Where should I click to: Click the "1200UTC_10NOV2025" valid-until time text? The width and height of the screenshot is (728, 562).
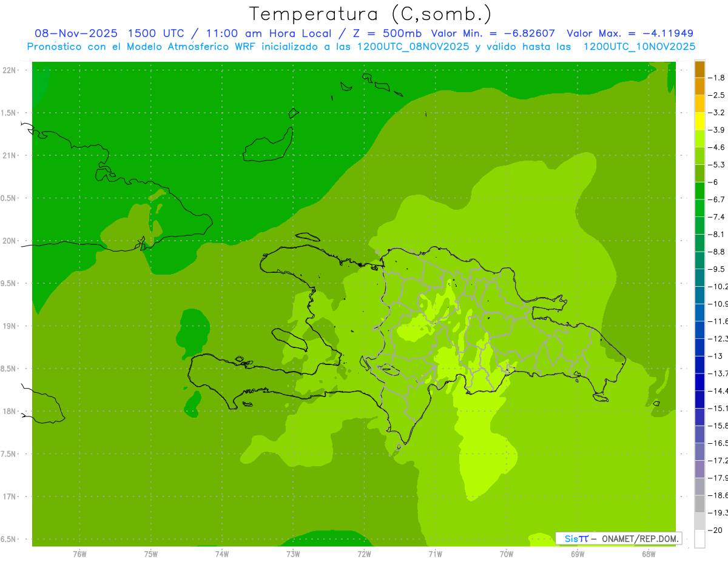(x=639, y=47)
